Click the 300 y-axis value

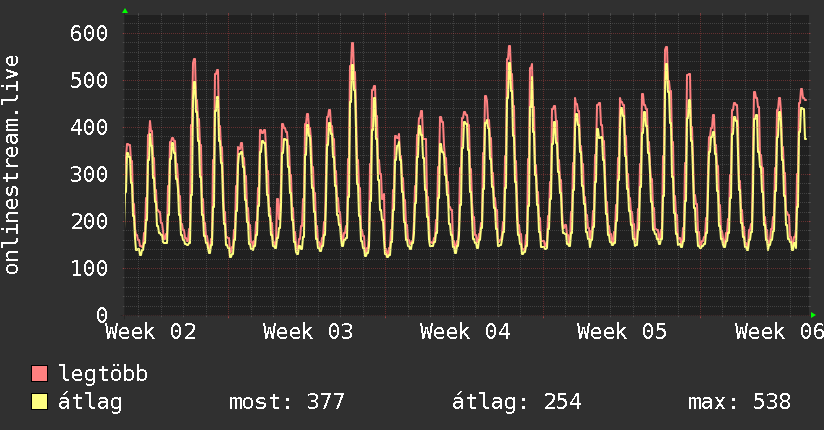tap(89, 174)
